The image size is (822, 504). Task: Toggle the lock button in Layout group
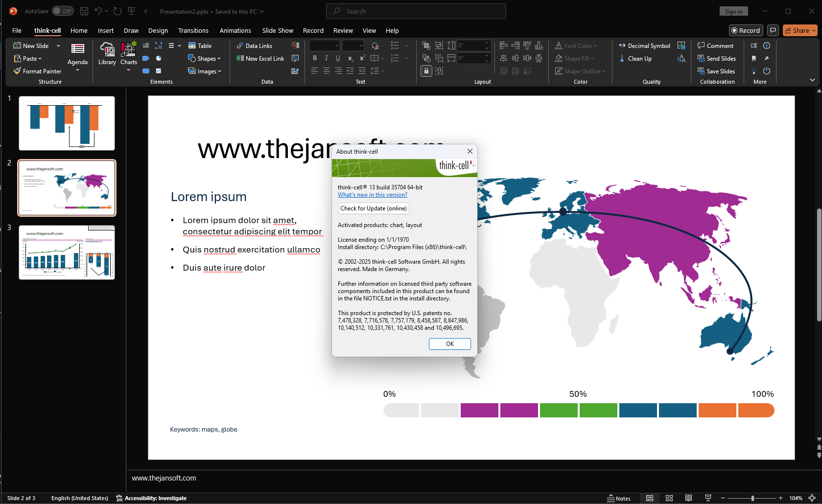click(426, 71)
